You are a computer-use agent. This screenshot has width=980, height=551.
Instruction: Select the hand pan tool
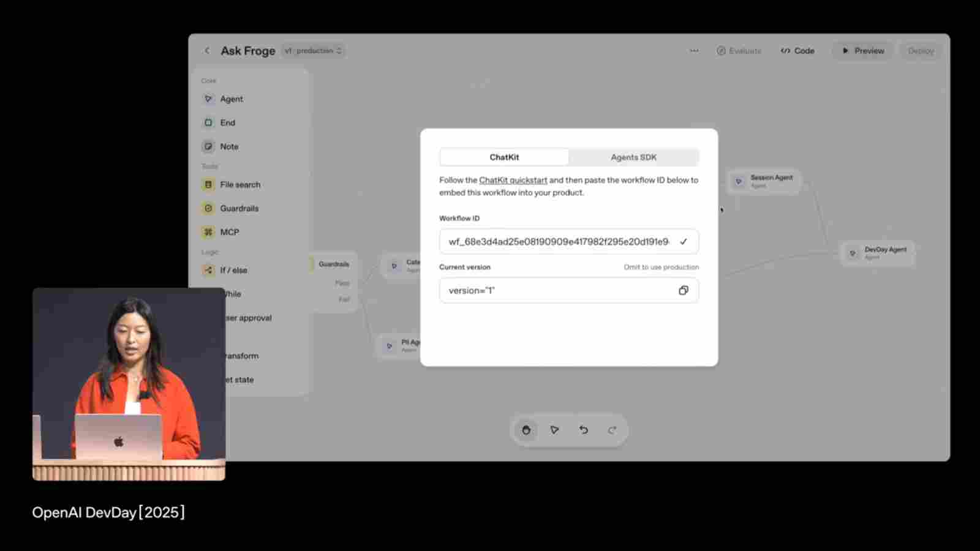(x=526, y=430)
